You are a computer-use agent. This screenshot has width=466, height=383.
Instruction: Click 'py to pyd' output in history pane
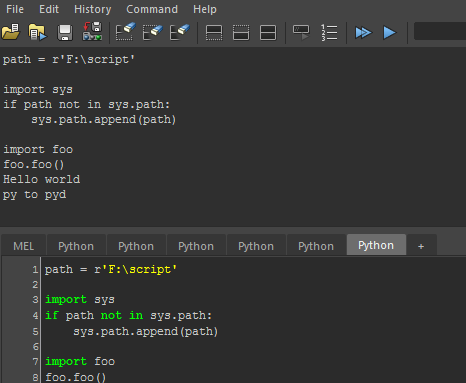[x=34, y=195]
